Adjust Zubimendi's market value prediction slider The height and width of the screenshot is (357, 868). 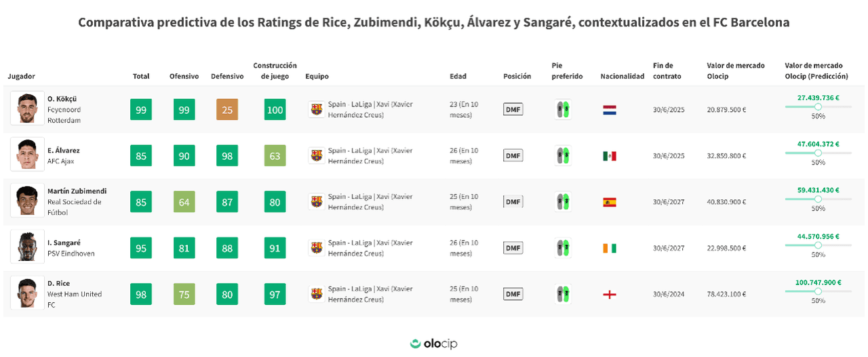[x=818, y=199]
